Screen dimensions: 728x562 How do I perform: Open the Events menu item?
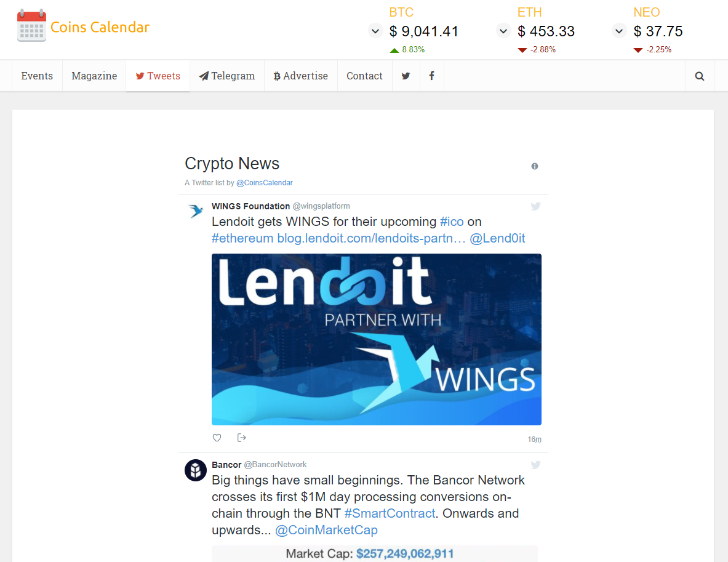click(x=37, y=75)
